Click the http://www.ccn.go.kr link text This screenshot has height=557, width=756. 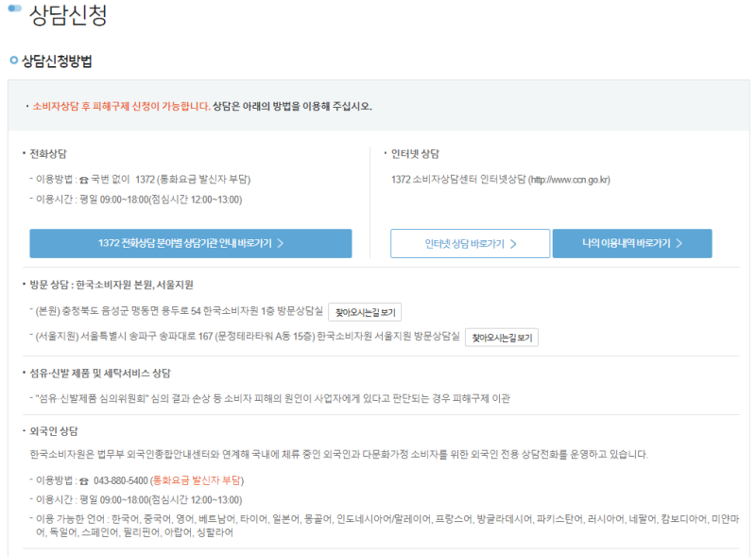[570, 180]
